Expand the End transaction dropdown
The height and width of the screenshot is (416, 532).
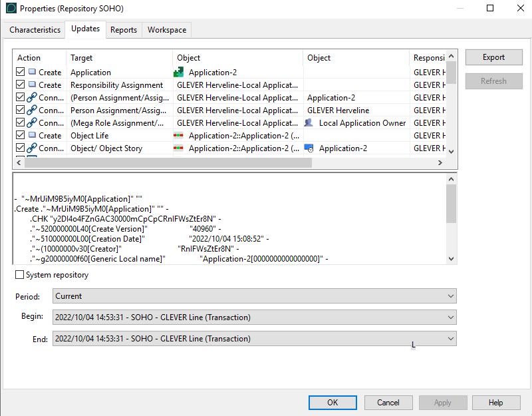[x=253, y=339]
